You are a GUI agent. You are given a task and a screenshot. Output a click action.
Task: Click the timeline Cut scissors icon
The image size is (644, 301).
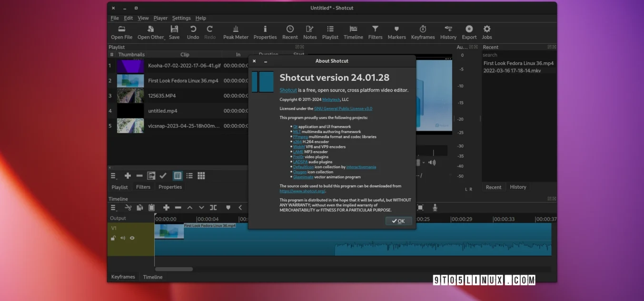click(128, 208)
